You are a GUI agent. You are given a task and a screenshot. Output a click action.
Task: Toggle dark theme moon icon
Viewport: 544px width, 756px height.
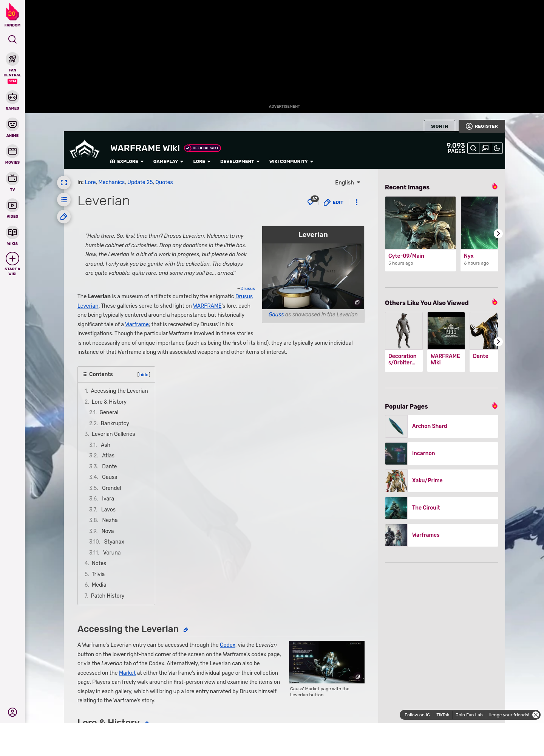[x=497, y=148]
